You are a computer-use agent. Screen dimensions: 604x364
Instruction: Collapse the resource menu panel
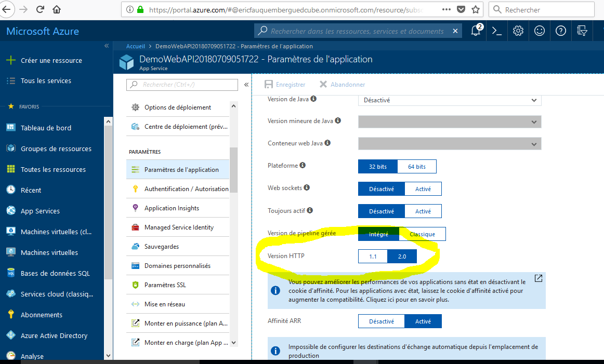(246, 85)
